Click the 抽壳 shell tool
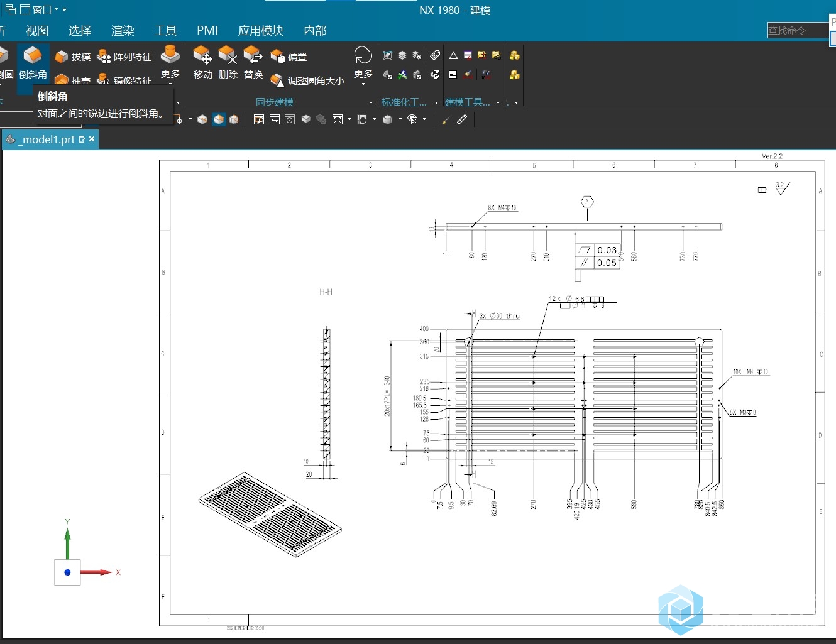This screenshot has height=644, width=836. (x=72, y=80)
